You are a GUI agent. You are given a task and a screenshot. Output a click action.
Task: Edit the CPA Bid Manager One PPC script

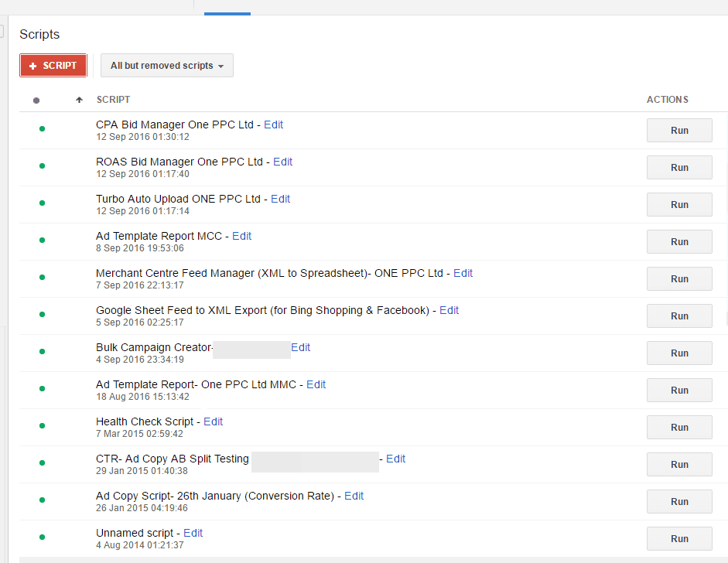tap(274, 125)
